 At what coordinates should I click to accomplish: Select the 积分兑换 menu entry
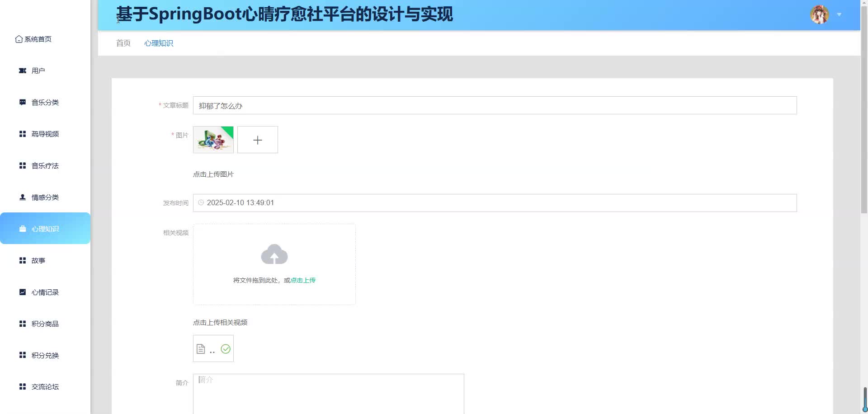[x=45, y=355]
